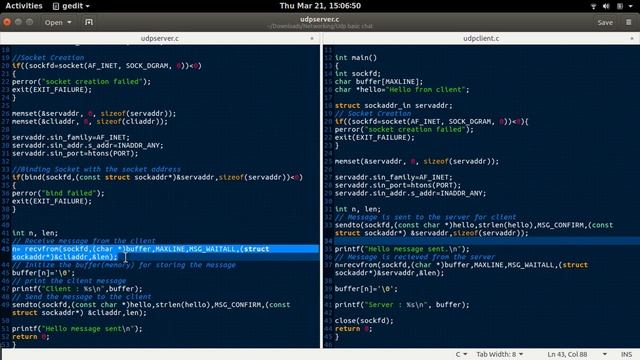Click the INS insert mode indicator
The height and width of the screenshot is (360, 640).
tap(626, 354)
